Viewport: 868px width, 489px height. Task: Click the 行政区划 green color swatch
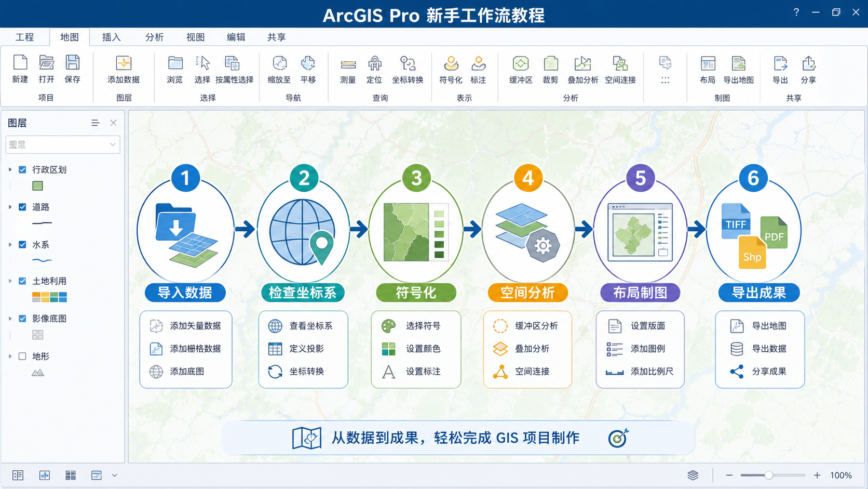tap(37, 186)
